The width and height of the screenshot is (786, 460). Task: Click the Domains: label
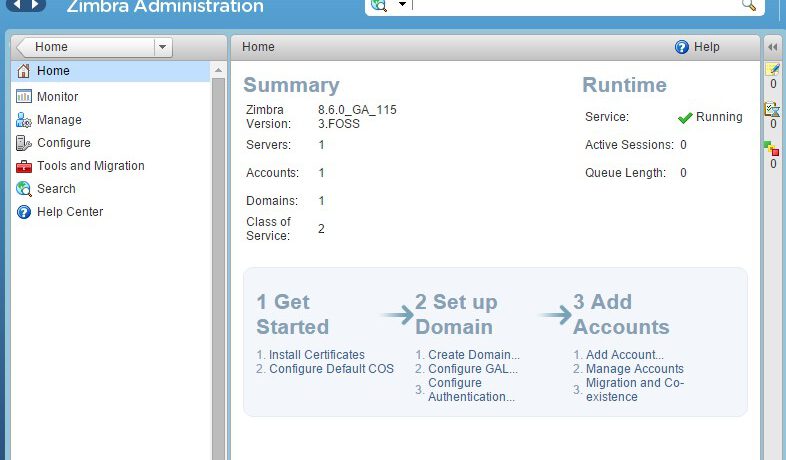pos(272,201)
